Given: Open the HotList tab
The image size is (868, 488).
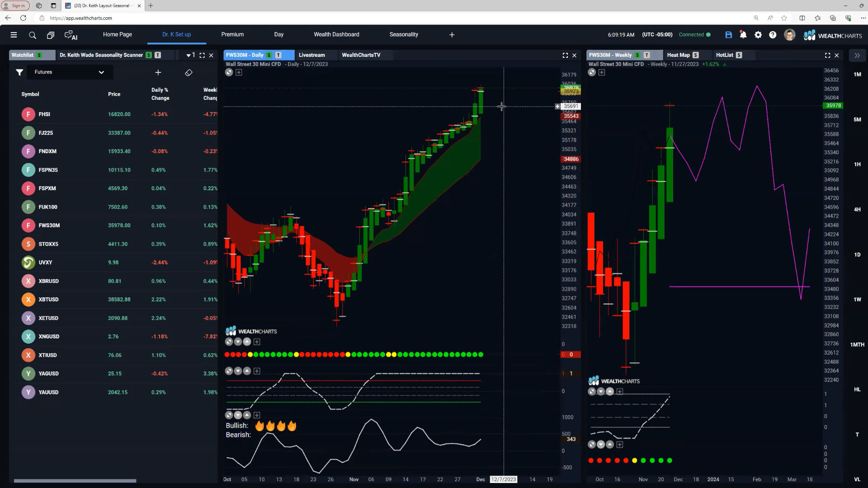Looking at the screenshot, I should click(x=724, y=55).
